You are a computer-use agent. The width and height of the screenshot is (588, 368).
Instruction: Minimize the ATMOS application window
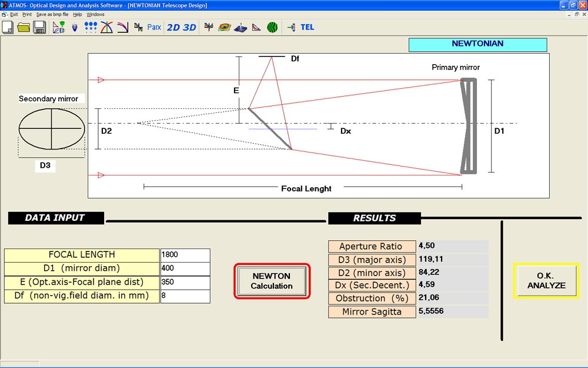point(564,5)
